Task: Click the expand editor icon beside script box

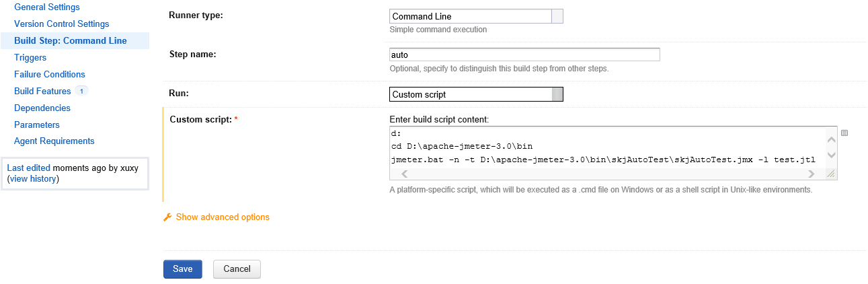Action: 844,133
